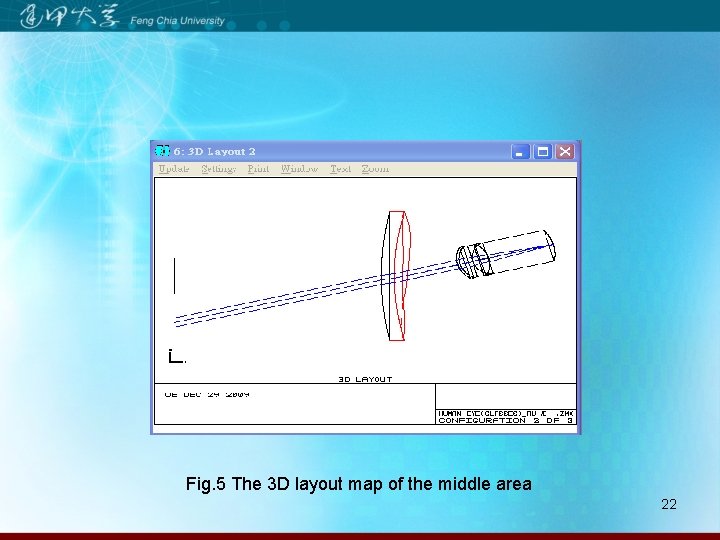This screenshot has height=540, width=720.
Task: Open the Settings menu
Action: [x=219, y=169]
